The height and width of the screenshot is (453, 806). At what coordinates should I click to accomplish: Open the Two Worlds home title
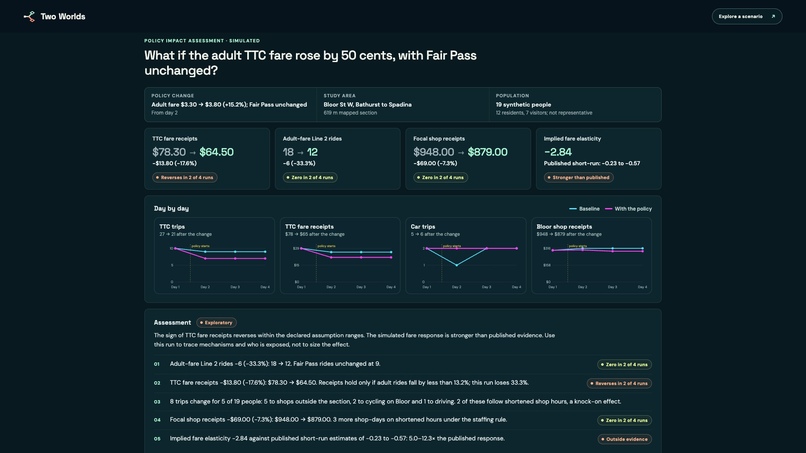click(x=63, y=16)
